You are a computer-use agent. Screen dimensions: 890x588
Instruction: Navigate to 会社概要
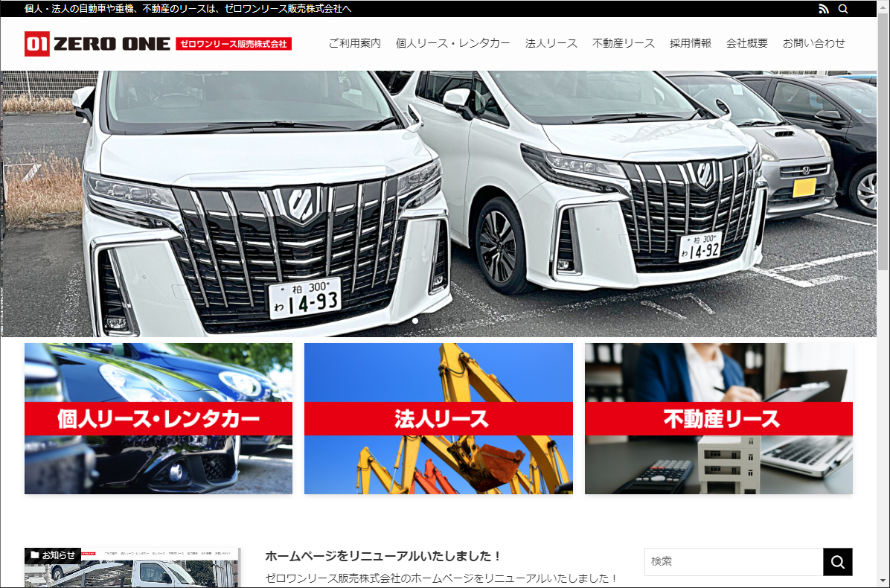pyautogui.click(x=746, y=43)
